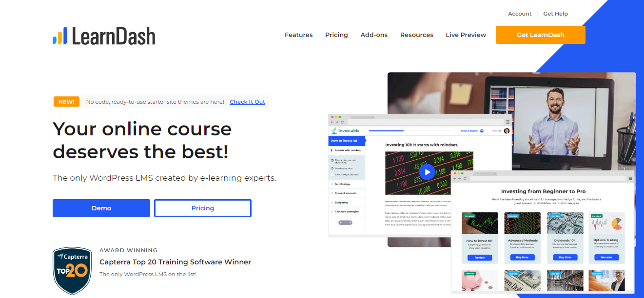Screen dimensions: 644x298
Task: Click the orange Get LearnDash button
Action: click(x=541, y=35)
